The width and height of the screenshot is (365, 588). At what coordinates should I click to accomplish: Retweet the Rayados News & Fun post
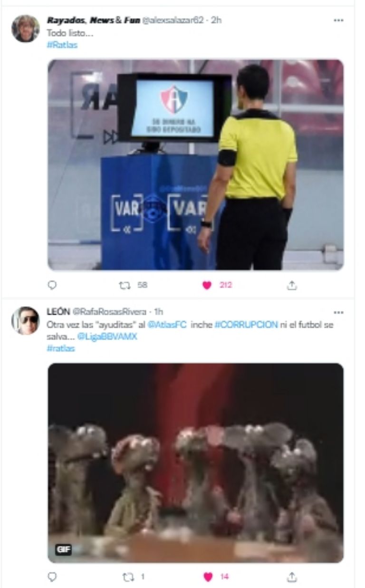pyautogui.click(x=125, y=285)
